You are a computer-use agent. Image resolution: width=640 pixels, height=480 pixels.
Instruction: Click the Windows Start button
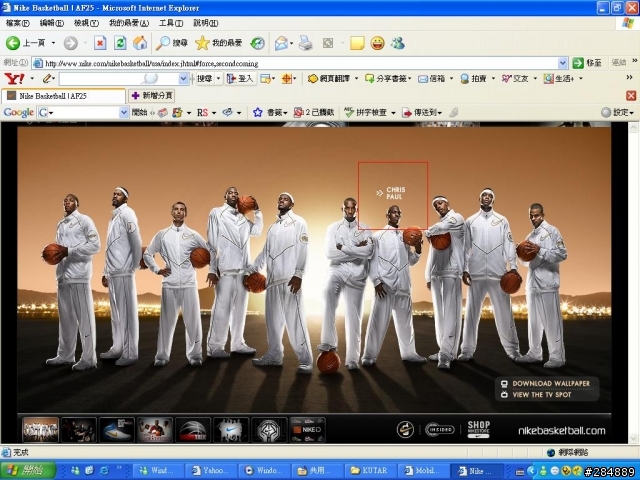coord(27,471)
